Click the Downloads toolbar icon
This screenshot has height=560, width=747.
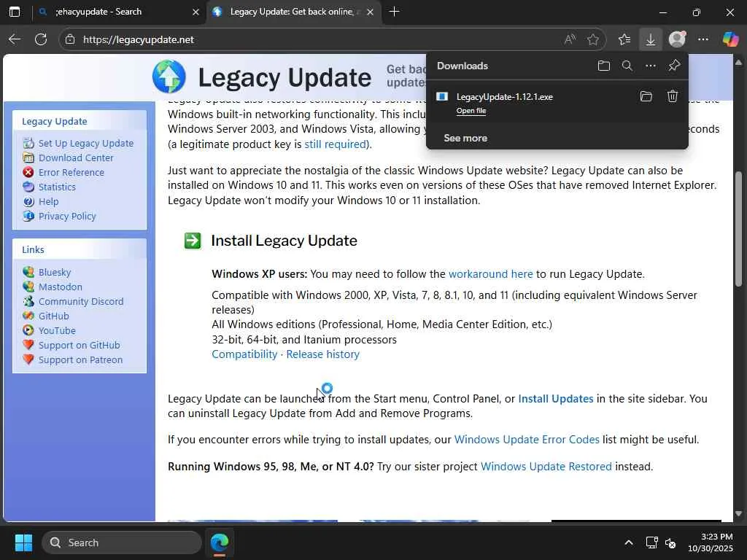click(x=650, y=39)
